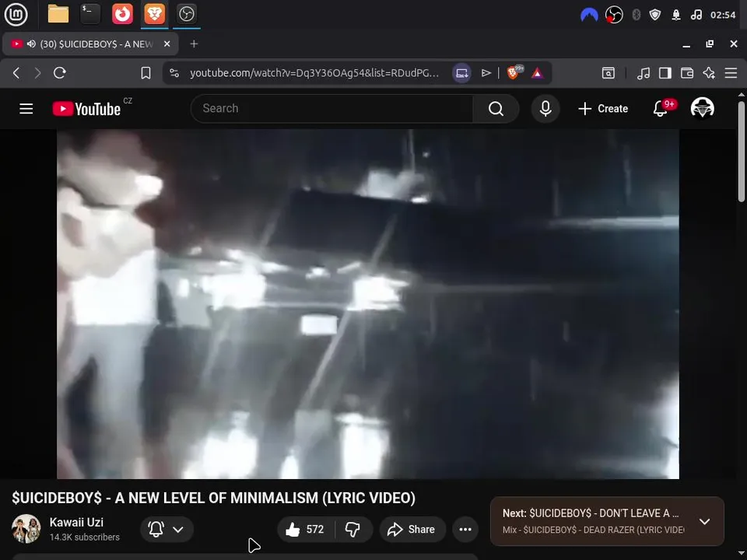Image resolution: width=747 pixels, height=560 pixels.
Task: Click the Share button
Action: click(x=412, y=529)
